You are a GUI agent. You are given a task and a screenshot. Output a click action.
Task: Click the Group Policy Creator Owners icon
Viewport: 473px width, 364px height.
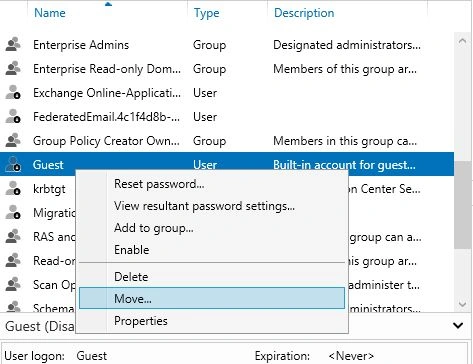[13, 141]
